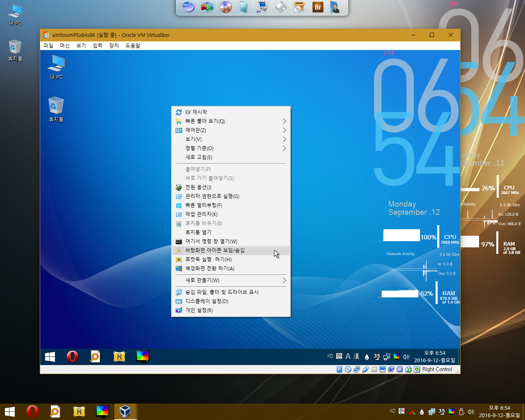Open the disc icon in top dock
Screen dimensions: 525x420
[225, 7]
